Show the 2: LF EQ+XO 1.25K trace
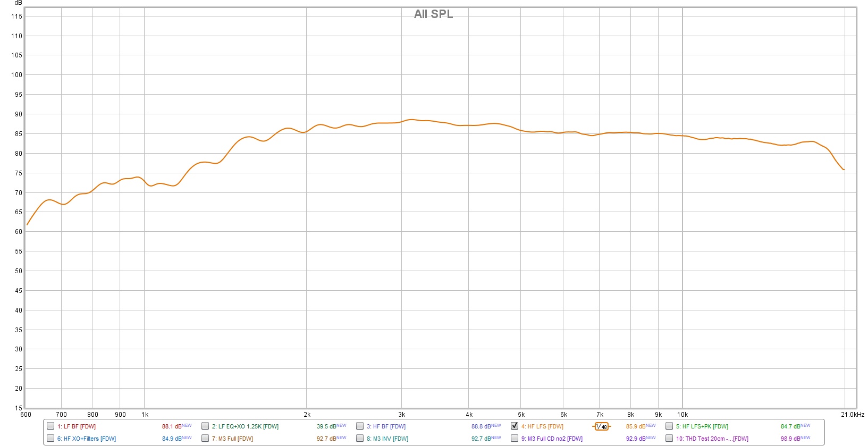Image resolution: width=868 pixels, height=446 pixels. pyautogui.click(x=205, y=426)
